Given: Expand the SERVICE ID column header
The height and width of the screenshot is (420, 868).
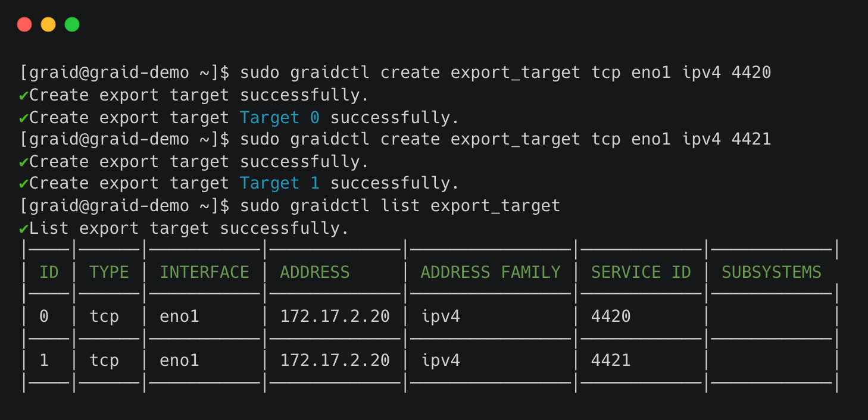Looking at the screenshot, I should coord(640,272).
